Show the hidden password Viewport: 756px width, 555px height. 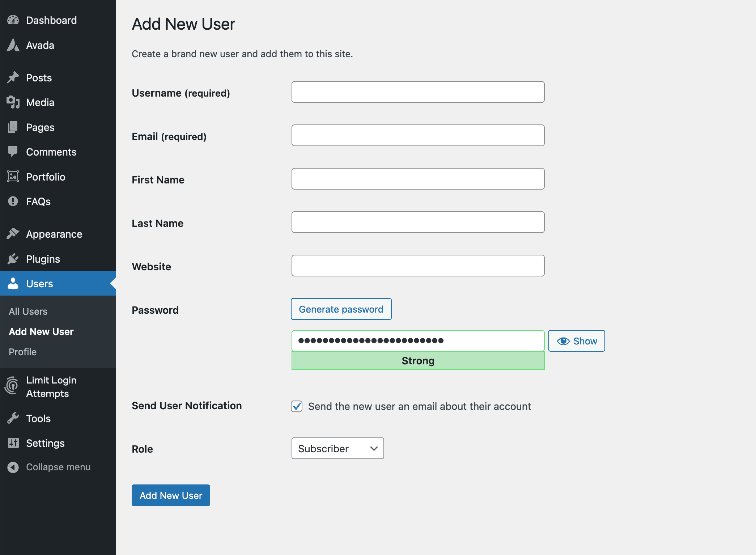tap(577, 341)
